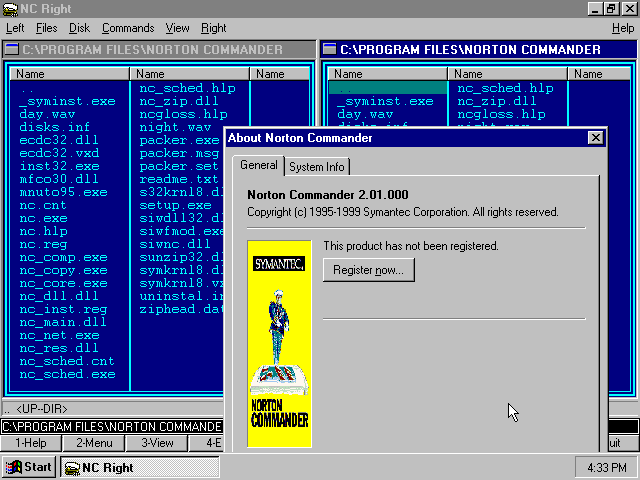Click the taskbar clock showing 4:33 PM
The height and width of the screenshot is (480, 640).
607,467
